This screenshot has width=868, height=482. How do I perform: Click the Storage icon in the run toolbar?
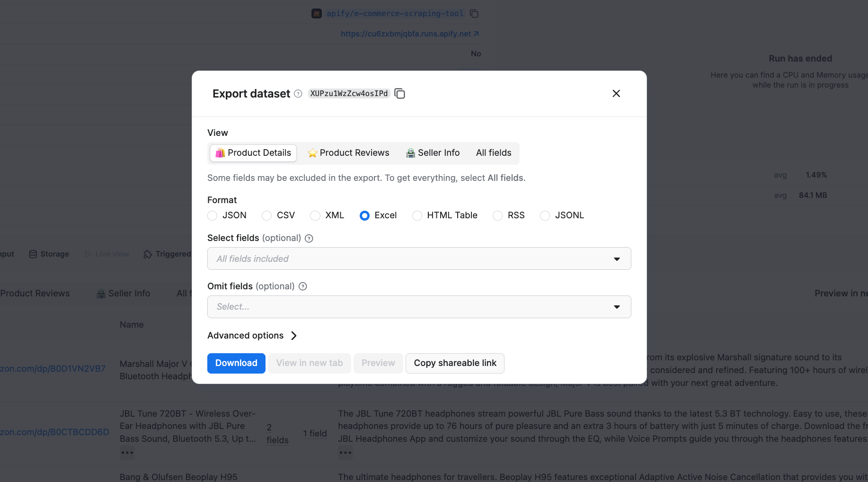33,254
